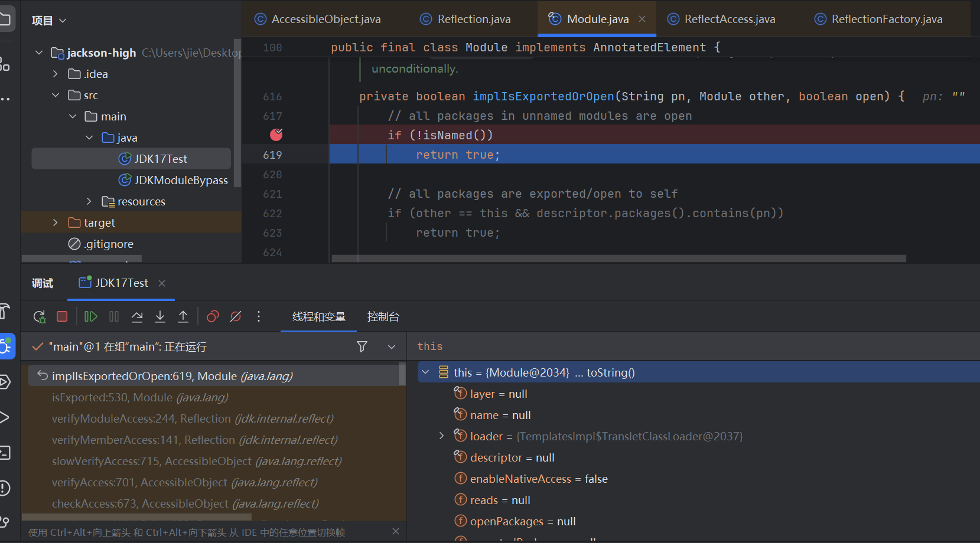Open the Debug tool window bug icon
The width and height of the screenshot is (980, 543).
(x=6, y=347)
